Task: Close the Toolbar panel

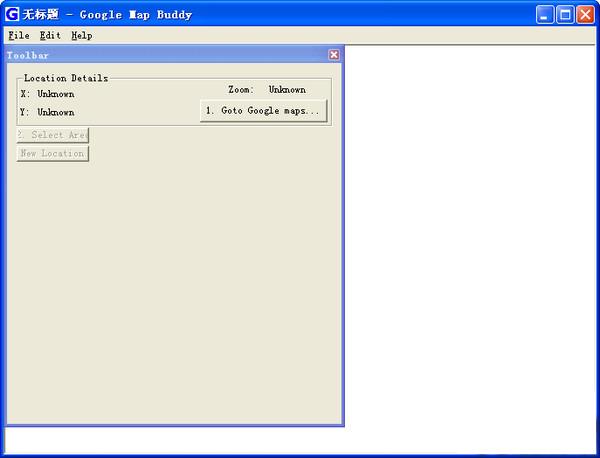Action: (x=334, y=55)
